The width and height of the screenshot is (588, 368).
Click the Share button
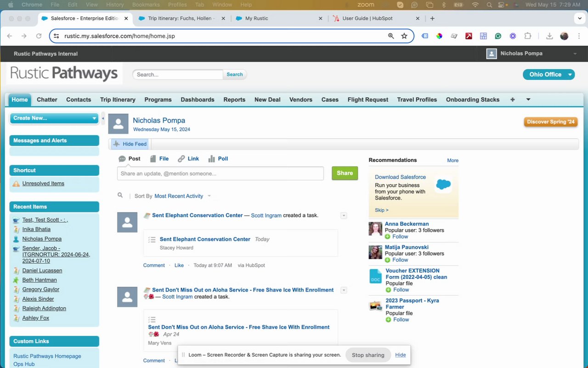(345, 173)
